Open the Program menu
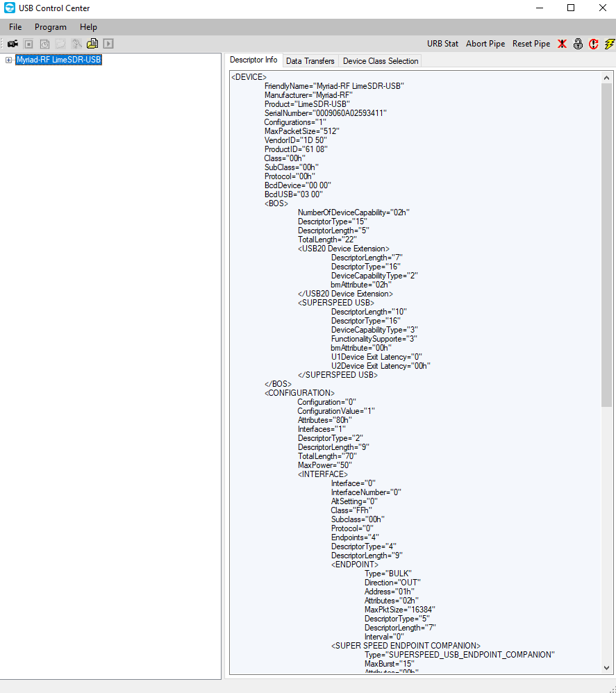616x693 pixels. point(51,27)
